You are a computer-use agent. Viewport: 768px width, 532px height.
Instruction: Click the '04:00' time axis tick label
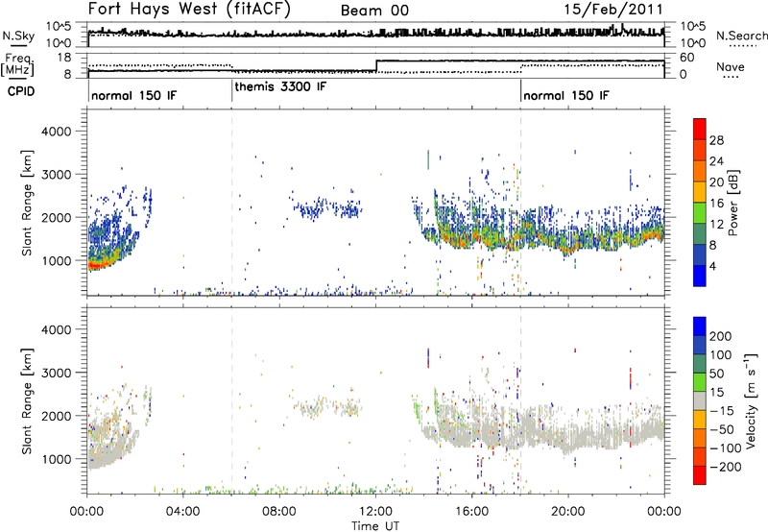(182, 512)
